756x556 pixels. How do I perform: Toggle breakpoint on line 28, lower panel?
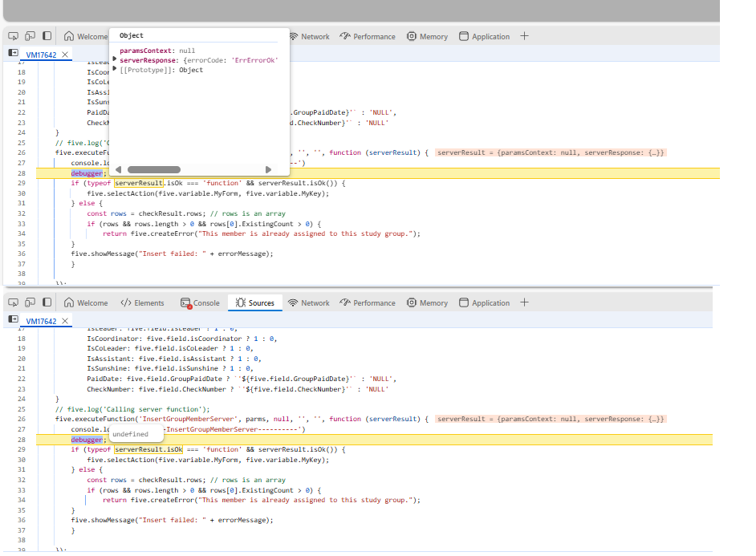(22, 440)
